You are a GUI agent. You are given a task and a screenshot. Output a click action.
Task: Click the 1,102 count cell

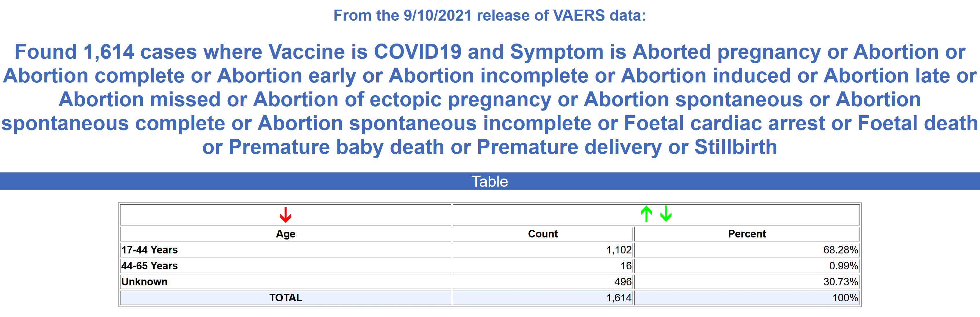(x=618, y=250)
